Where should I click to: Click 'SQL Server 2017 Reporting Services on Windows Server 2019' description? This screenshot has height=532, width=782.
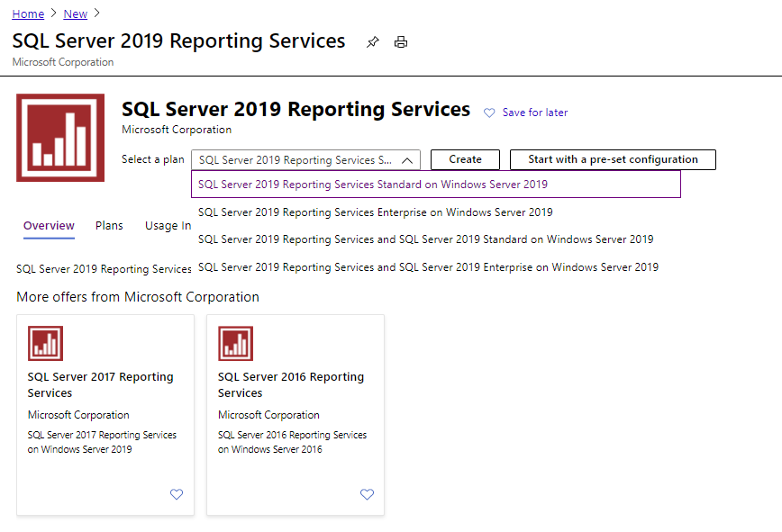[102, 442]
